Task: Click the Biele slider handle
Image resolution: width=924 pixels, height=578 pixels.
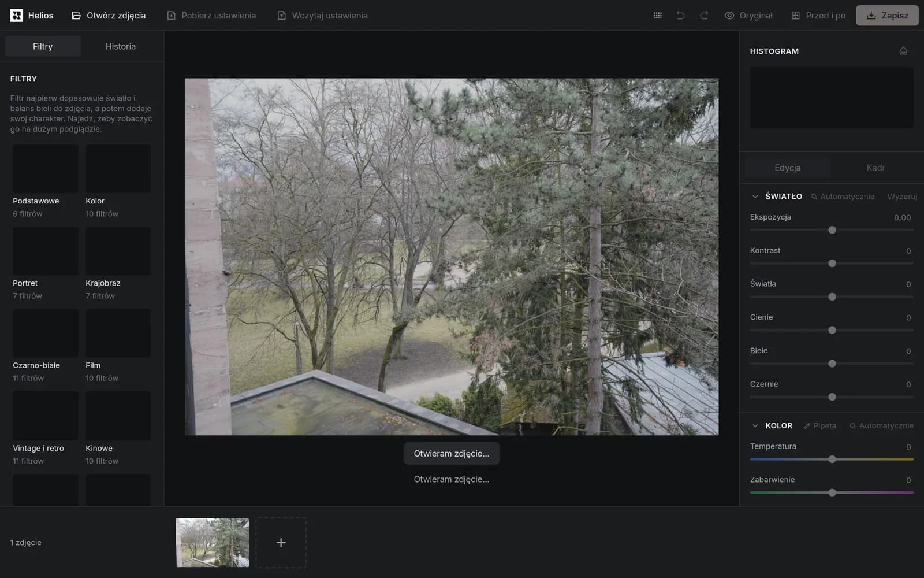Action: click(x=832, y=364)
